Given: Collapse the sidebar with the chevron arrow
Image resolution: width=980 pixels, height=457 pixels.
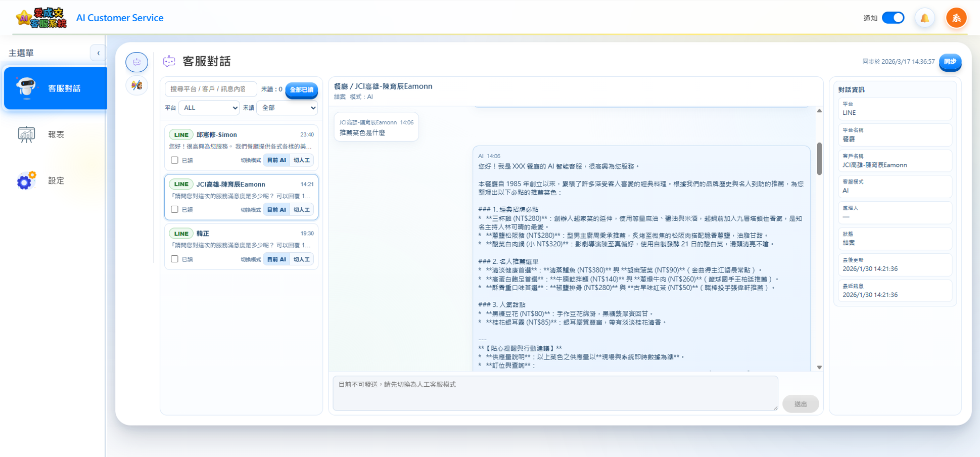Looking at the screenshot, I should click(x=98, y=53).
